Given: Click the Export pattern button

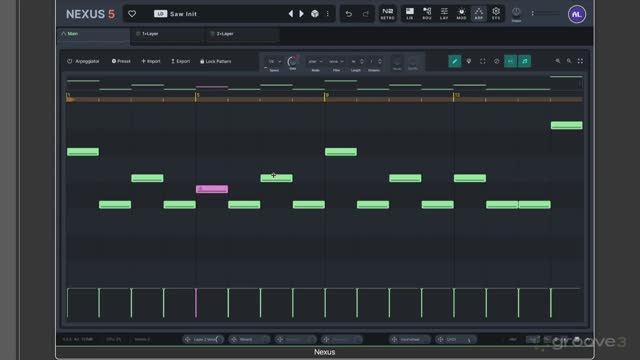Looking at the screenshot, I should tap(180, 61).
